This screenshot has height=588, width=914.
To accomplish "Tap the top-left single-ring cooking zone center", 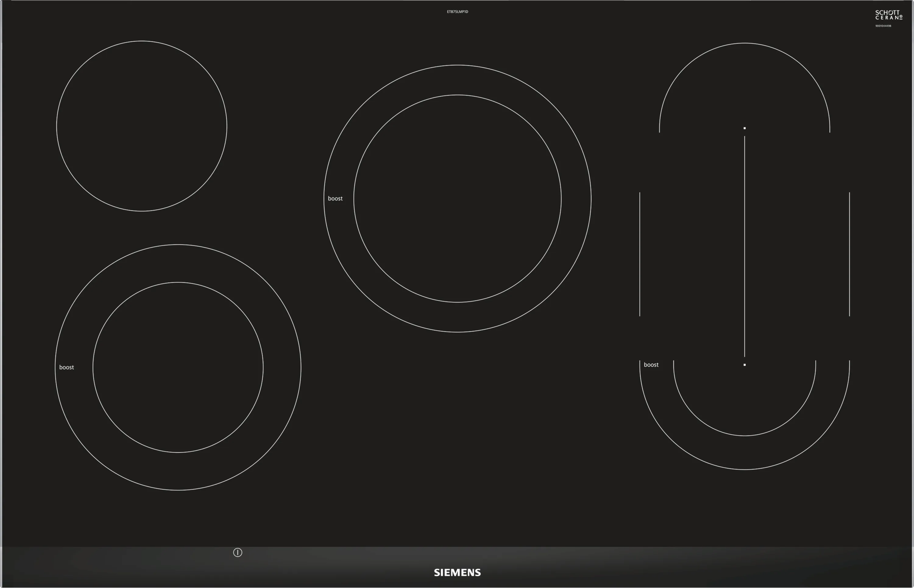I will (142, 126).
